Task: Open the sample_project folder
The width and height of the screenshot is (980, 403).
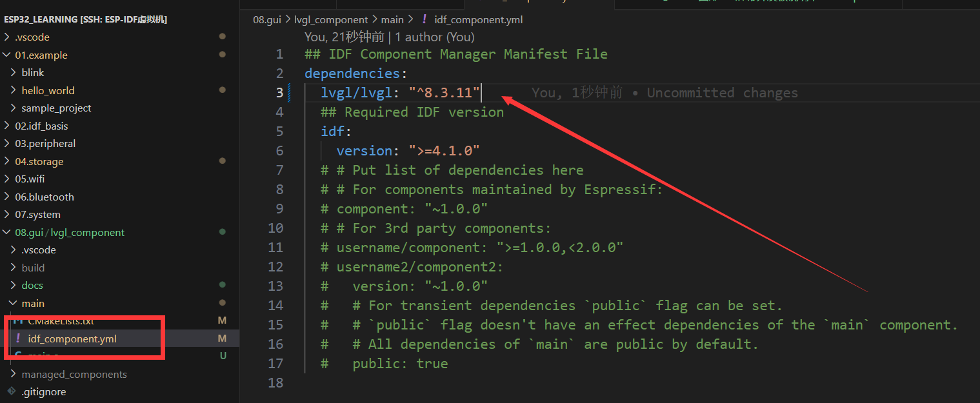Action: [56, 108]
